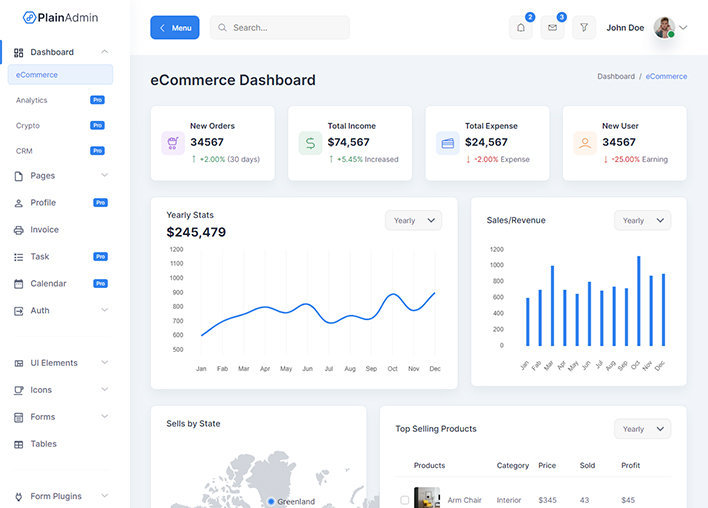The image size is (708, 508).
Task: Tick the Arm Chair product checkbox
Action: click(405, 500)
